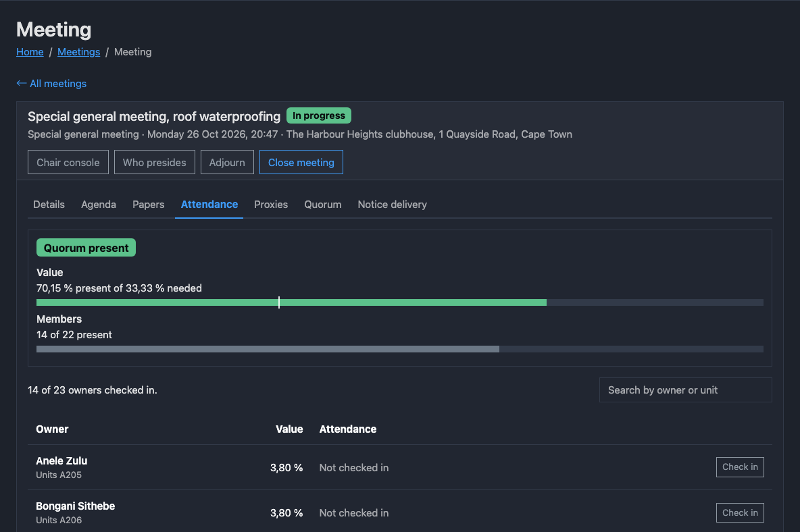Switch to the Details tab

(49, 205)
